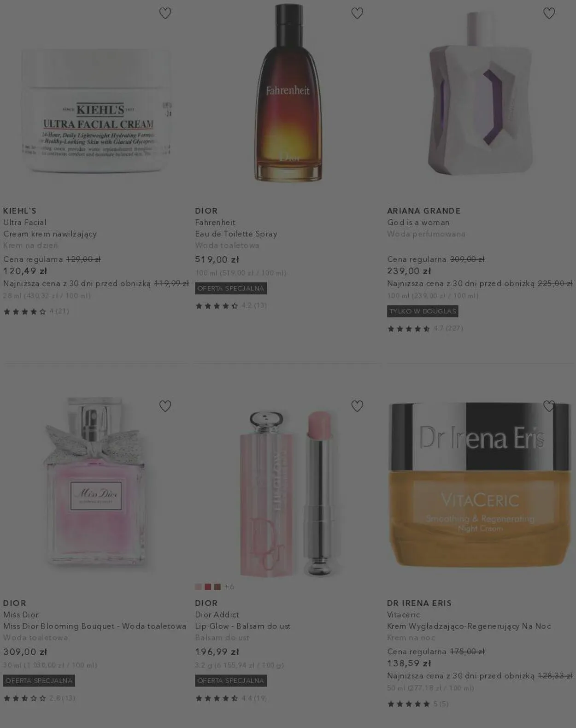Open the Fahrenheit Eau de Toilette Spray link

[236, 228]
